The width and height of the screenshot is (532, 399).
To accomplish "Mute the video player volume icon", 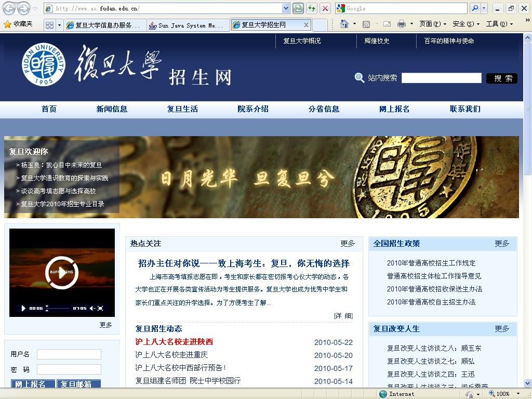I will pyautogui.click(x=92, y=308).
